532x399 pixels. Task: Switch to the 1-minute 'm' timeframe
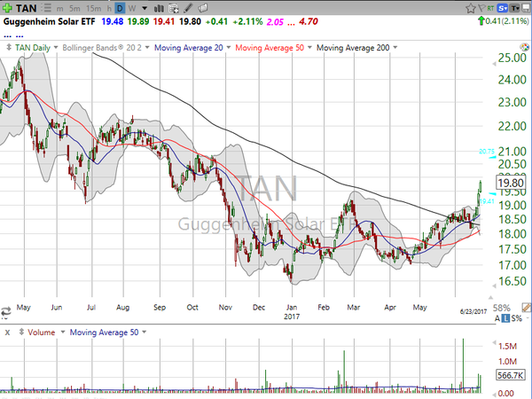[x=59, y=9]
